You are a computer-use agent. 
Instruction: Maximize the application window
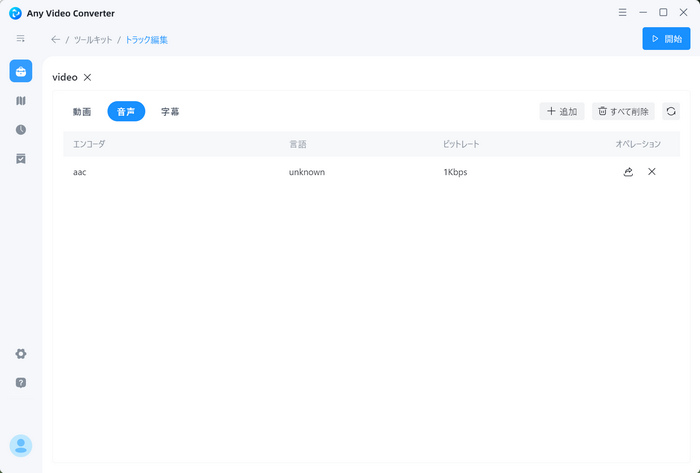663,12
